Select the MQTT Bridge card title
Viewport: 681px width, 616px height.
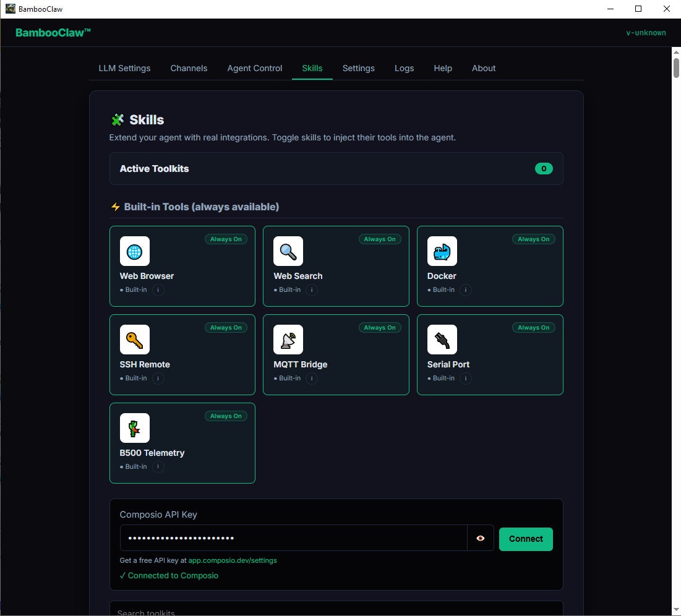click(300, 364)
